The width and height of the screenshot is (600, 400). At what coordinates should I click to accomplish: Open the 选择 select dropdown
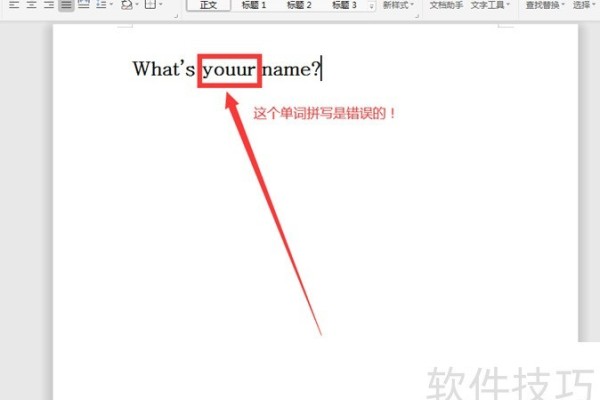click(x=584, y=5)
